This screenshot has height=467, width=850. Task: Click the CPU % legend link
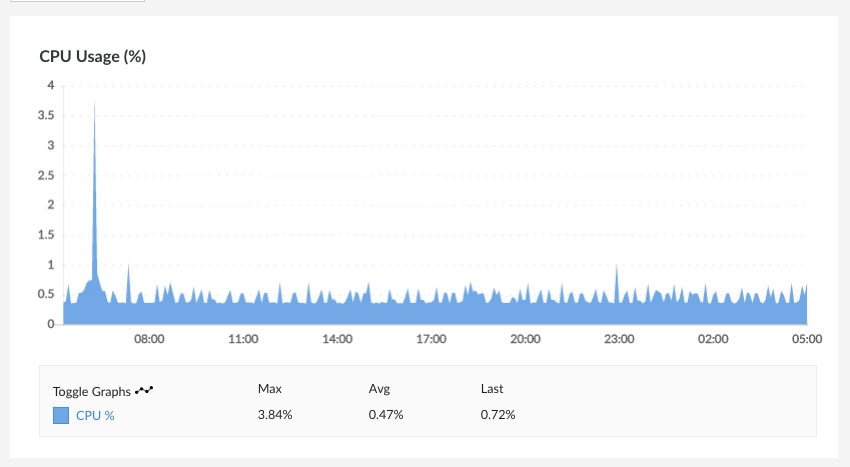[x=95, y=415]
